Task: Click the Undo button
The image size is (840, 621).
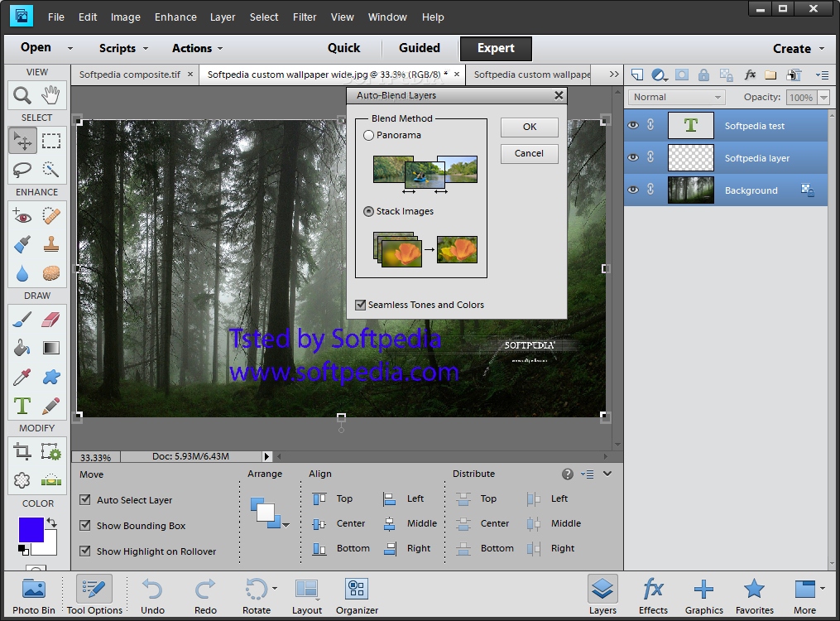Action: (152, 596)
